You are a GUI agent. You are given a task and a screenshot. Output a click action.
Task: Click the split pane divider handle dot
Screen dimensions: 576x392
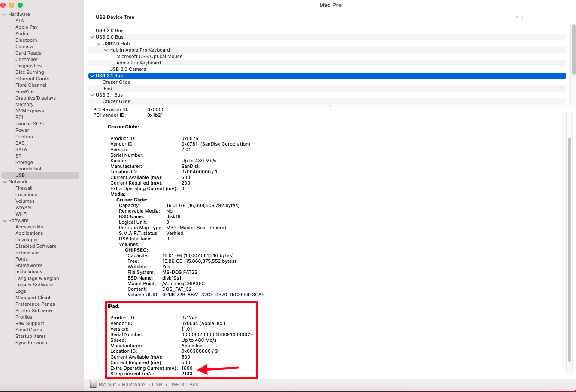point(330,106)
